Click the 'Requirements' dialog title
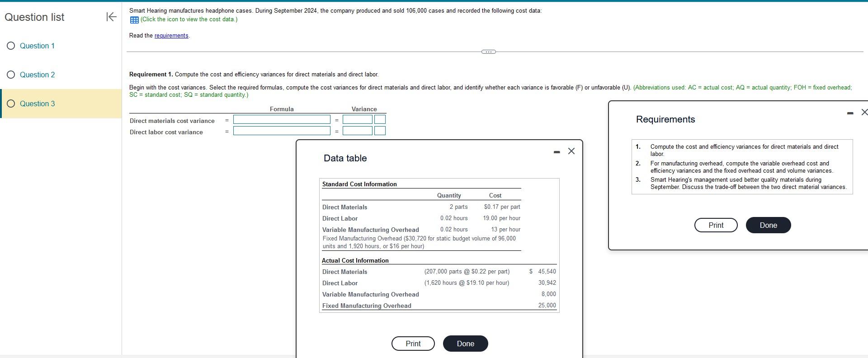868x358 pixels. (665, 119)
